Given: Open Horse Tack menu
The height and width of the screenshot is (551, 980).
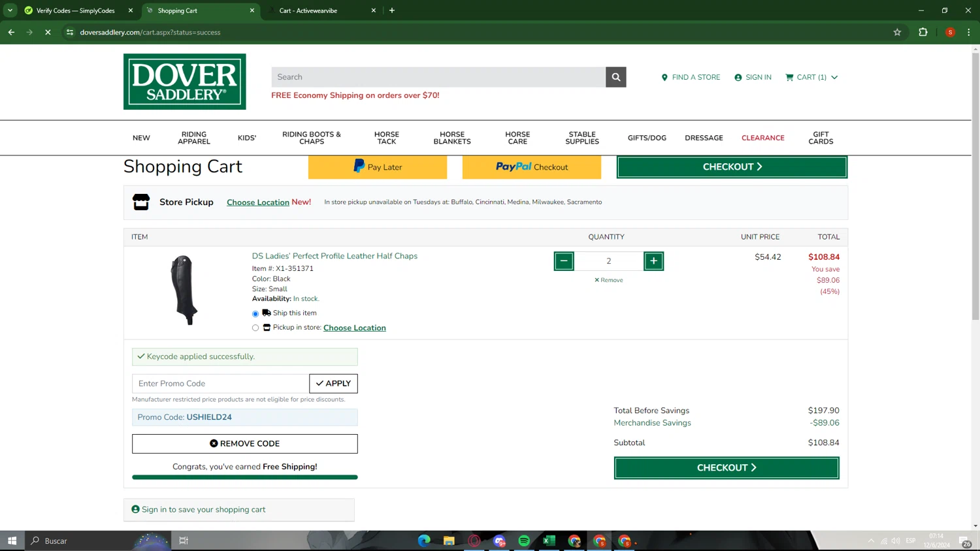Looking at the screenshot, I should click(387, 138).
